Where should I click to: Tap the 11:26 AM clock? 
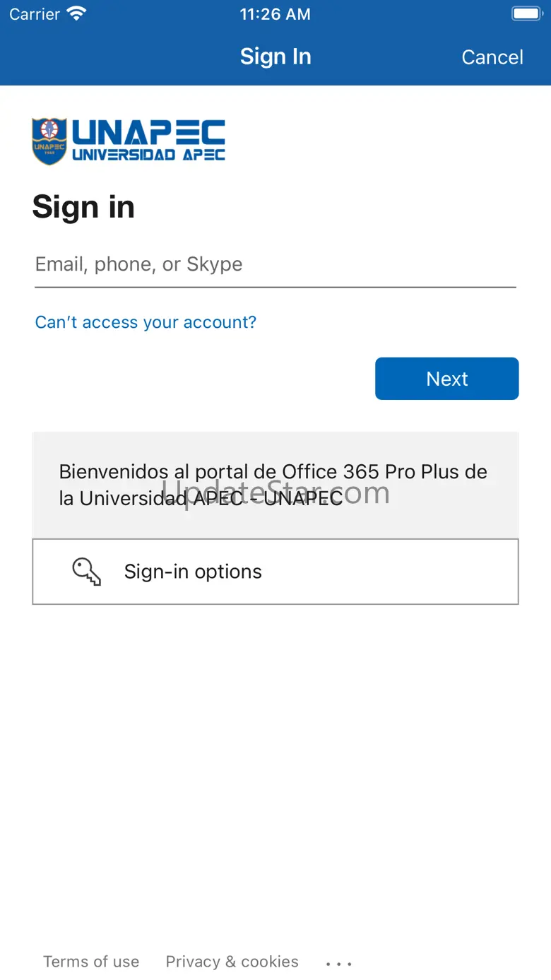pyautogui.click(x=275, y=14)
